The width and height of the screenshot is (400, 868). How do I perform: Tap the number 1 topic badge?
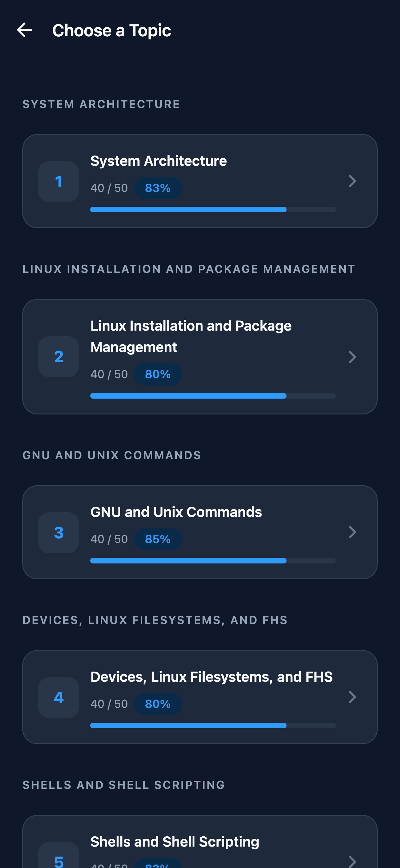coord(59,182)
